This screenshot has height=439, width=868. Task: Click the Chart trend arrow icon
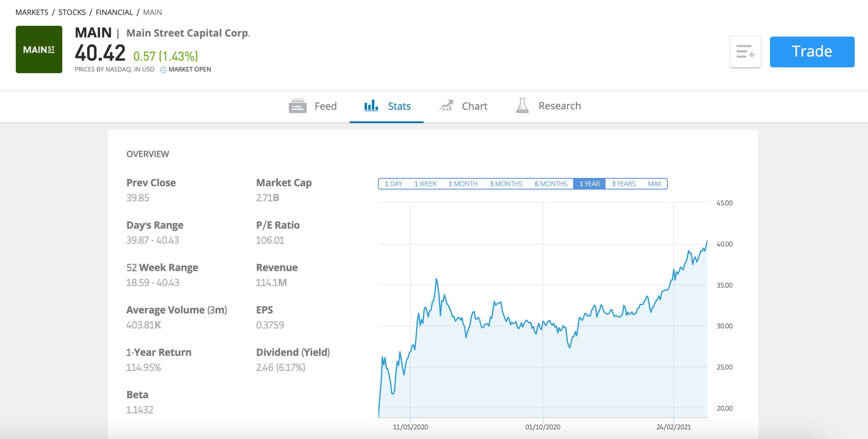coord(446,106)
